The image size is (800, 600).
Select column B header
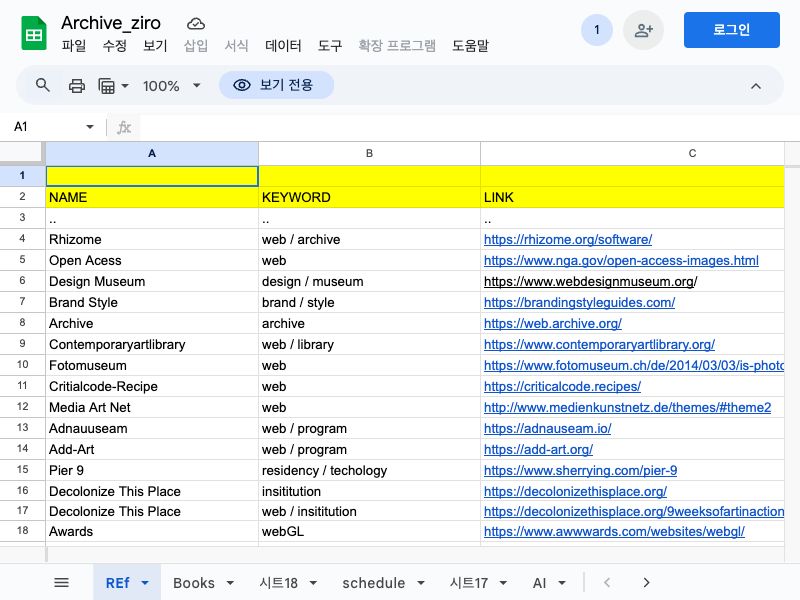point(369,153)
